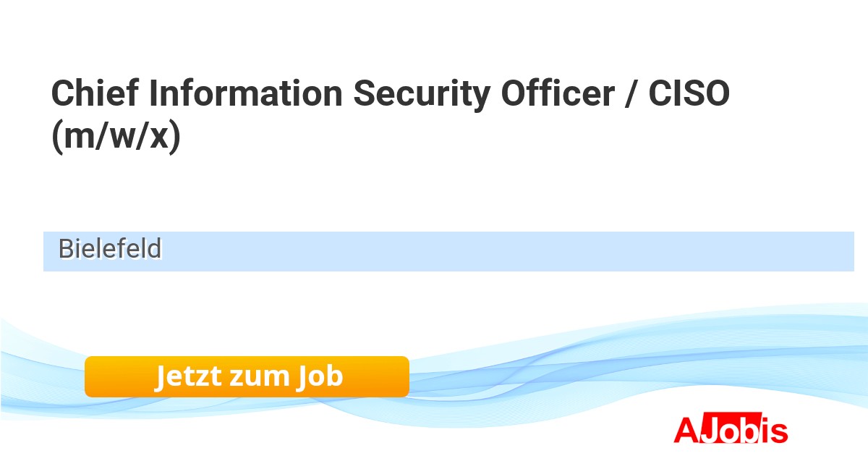Click the orange "Jetzt zum Job" button
The image size is (868, 456).
point(247,376)
